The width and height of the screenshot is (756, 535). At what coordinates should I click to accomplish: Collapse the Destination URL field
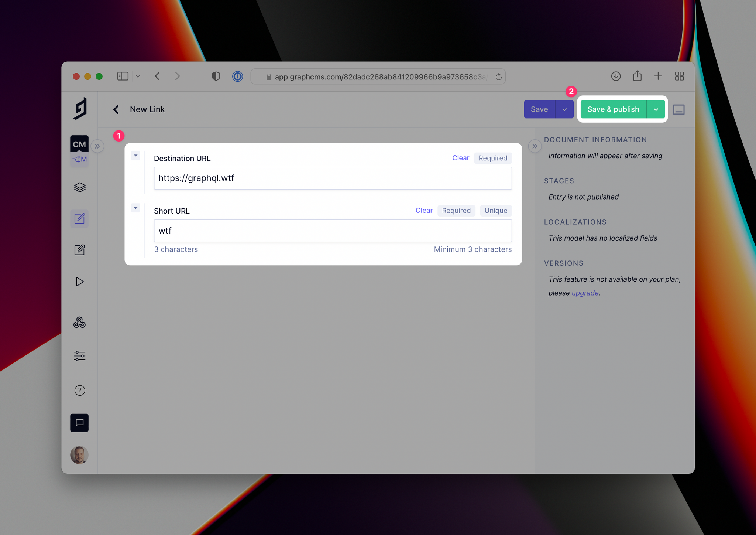[135, 156]
